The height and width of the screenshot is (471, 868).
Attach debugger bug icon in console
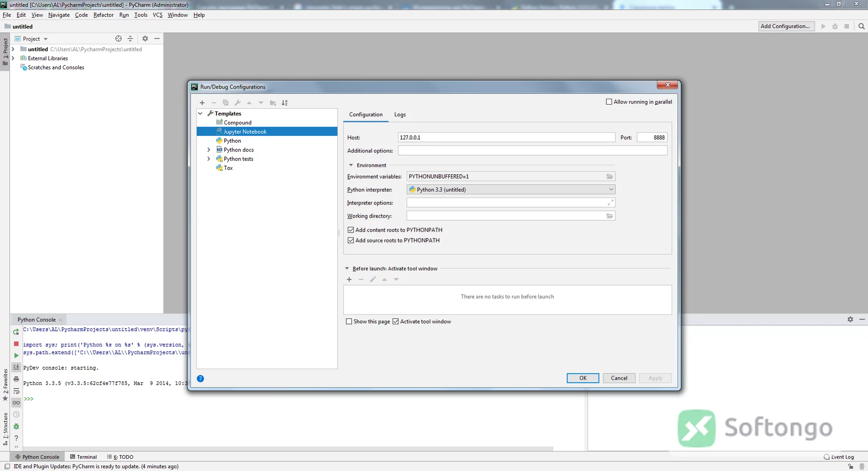pos(16,426)
